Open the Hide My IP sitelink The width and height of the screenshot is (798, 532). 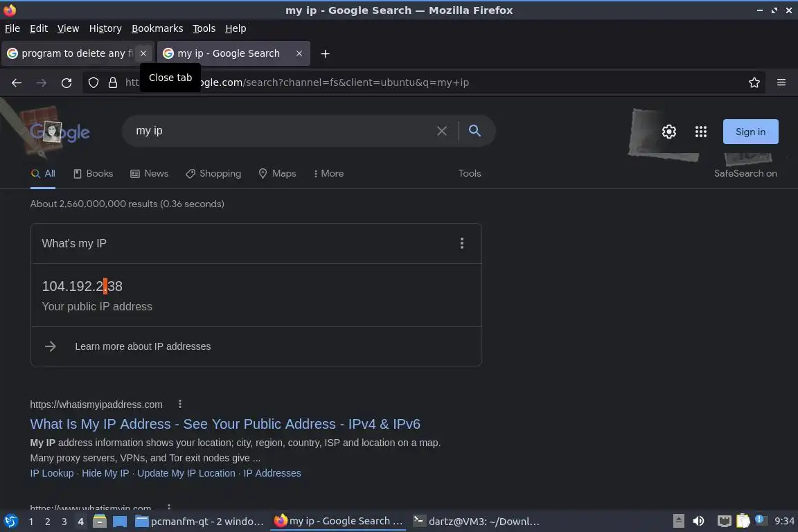pyautogui.click(x=105, y=473)
